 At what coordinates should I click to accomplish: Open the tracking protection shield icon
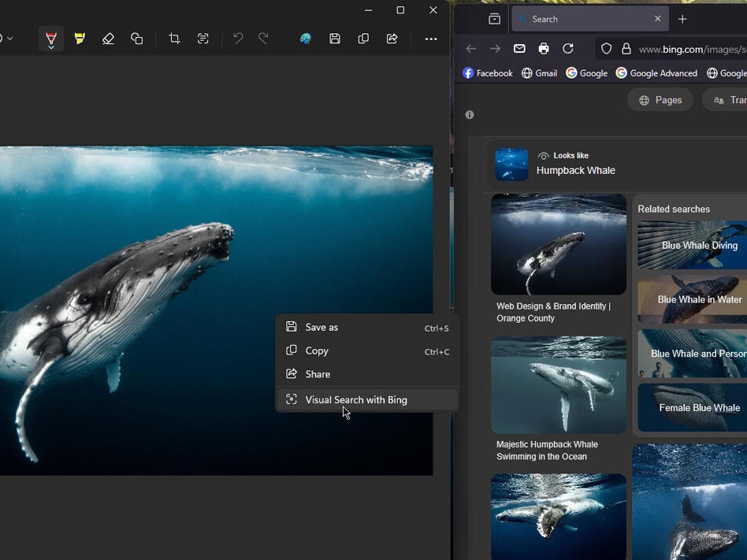pos(606,49)
